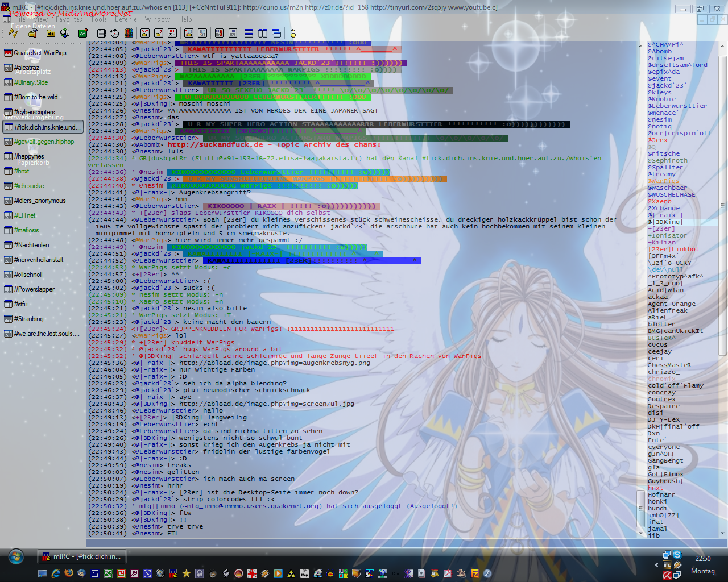Viewport: 728px width, 582px height.
Task: Open the Befehle menu
Action: coord(126,19)
